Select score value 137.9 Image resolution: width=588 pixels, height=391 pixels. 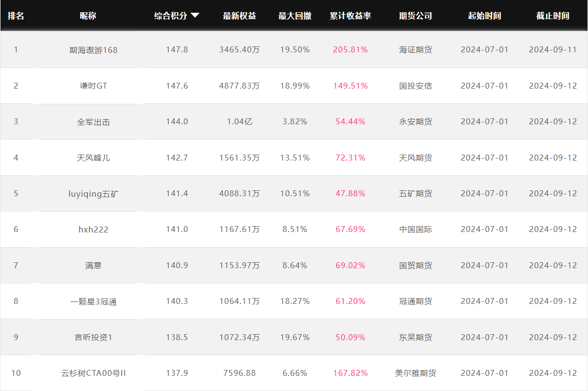[x=177, y=373]
